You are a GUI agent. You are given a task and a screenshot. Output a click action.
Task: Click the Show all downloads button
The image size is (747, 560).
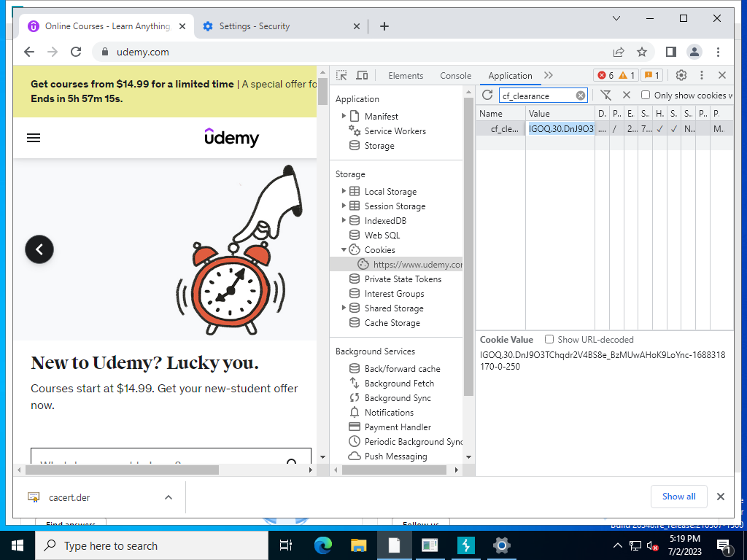[x=678, y=497]
